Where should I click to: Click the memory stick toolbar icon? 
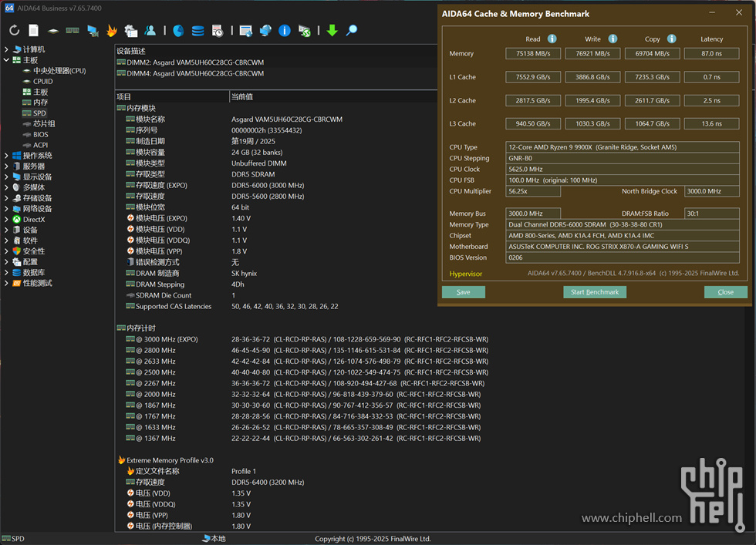(x=73, y=30)
